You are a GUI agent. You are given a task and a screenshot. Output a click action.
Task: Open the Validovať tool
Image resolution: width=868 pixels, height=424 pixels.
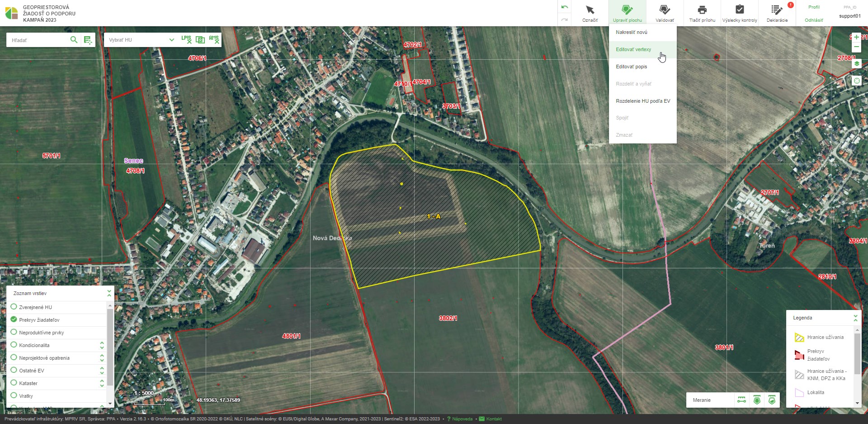pyautogui.click(x=664, y=13)
